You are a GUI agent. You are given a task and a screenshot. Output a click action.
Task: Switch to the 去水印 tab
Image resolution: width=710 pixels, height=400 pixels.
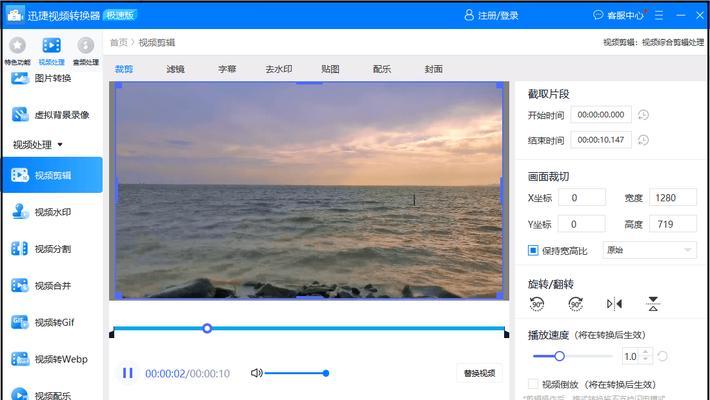(278, 69)
